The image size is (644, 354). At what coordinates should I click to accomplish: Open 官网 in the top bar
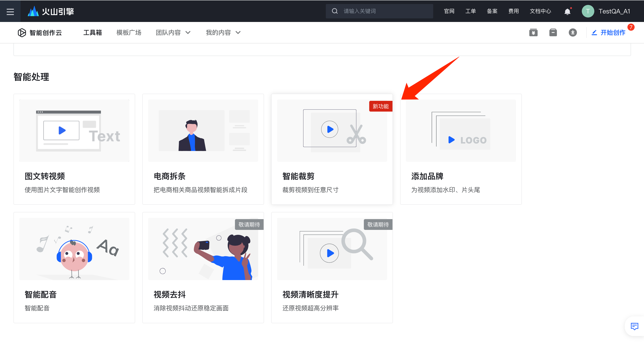449,11
